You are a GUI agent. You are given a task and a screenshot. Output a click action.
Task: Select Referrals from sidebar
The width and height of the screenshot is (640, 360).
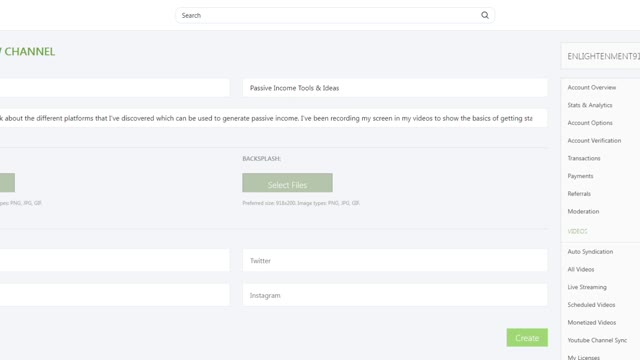point(579,193)
